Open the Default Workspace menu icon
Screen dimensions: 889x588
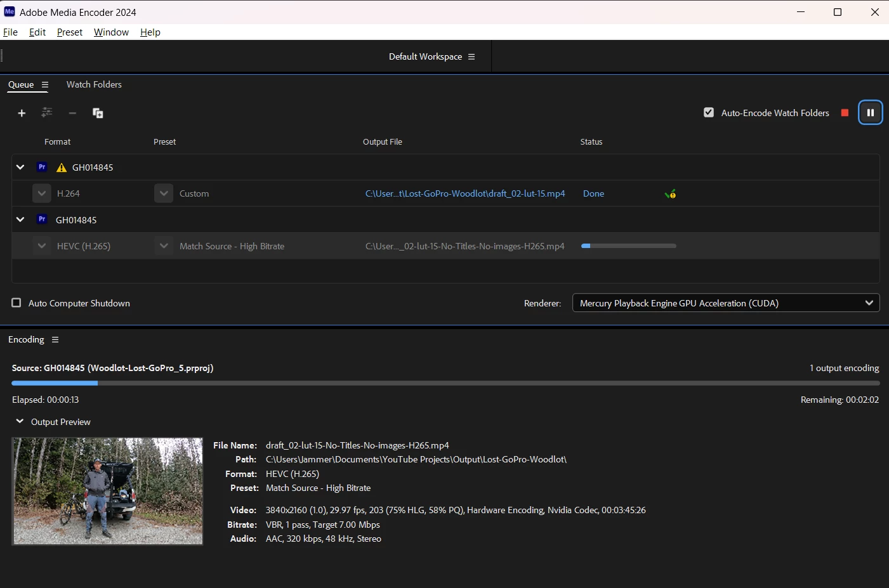click(471, 56)
